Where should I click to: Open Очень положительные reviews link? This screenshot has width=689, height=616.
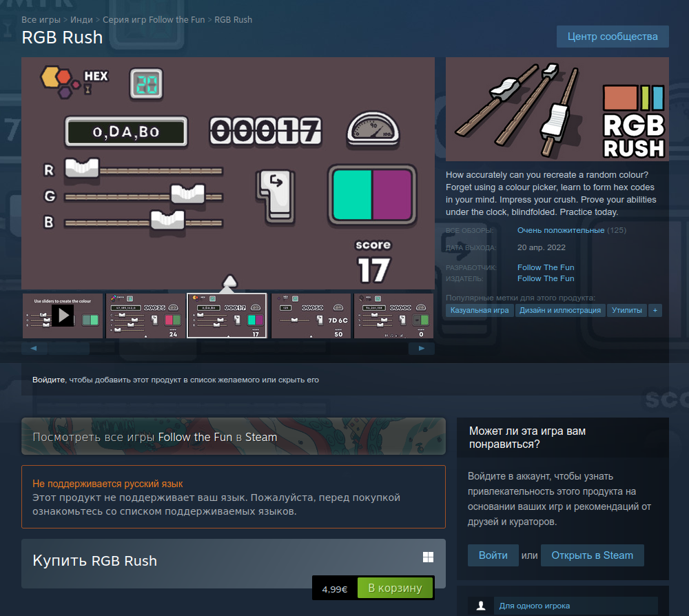coord(560,230)
